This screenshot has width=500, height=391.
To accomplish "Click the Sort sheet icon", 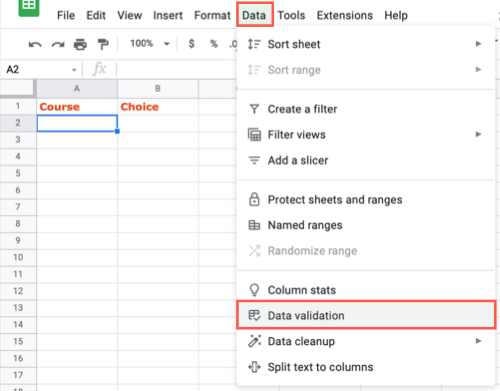I will pos(254,44).
